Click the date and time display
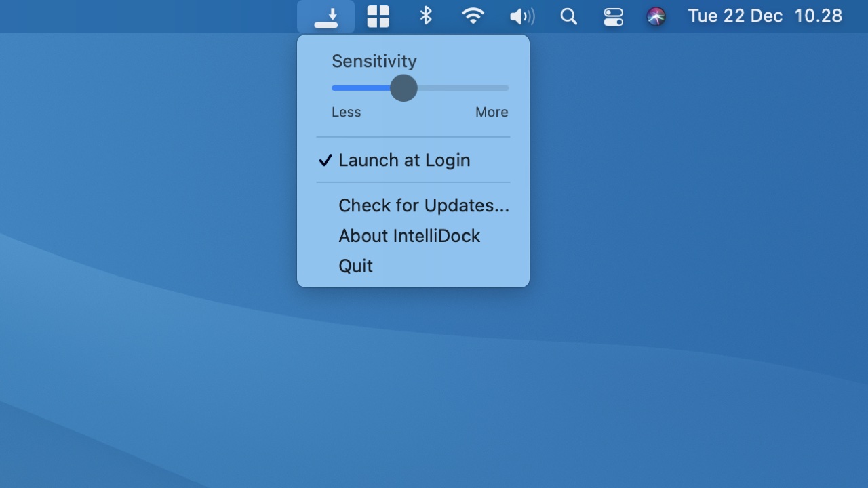The image size is (868, 488). coord(764,16)
